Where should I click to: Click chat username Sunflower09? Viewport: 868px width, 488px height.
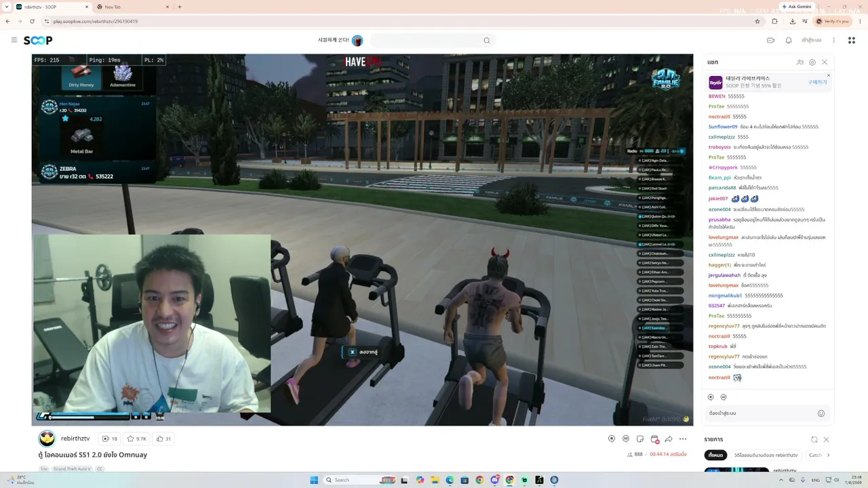click(x=723, y=127)
